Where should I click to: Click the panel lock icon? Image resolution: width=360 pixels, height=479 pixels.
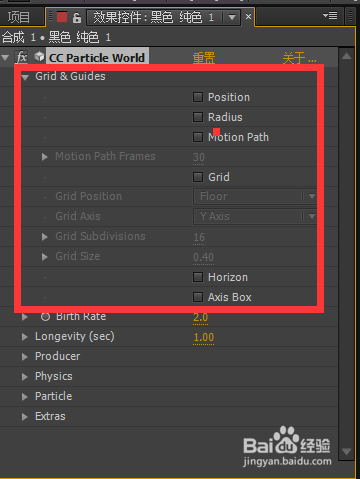click(x=77, y=17)
